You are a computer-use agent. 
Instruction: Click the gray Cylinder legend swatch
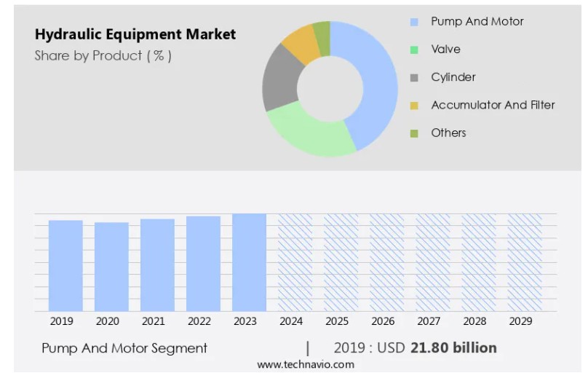(x=414, y=77)
